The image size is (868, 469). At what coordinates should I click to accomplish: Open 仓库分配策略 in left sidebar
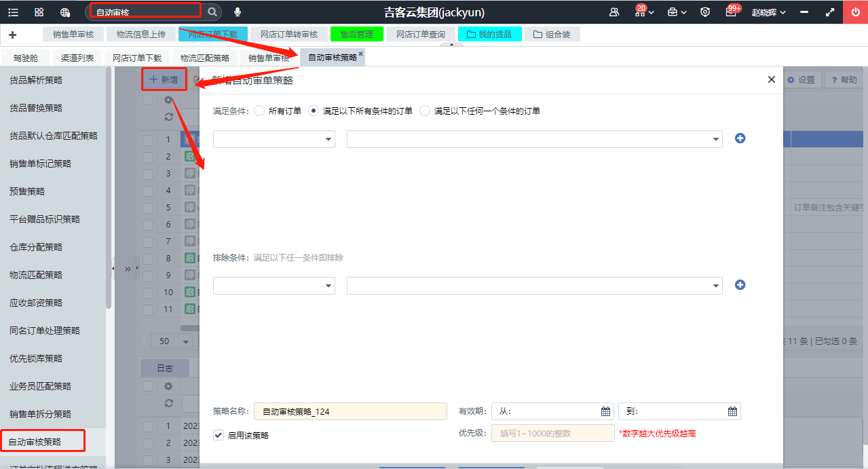tap(36, 247)
